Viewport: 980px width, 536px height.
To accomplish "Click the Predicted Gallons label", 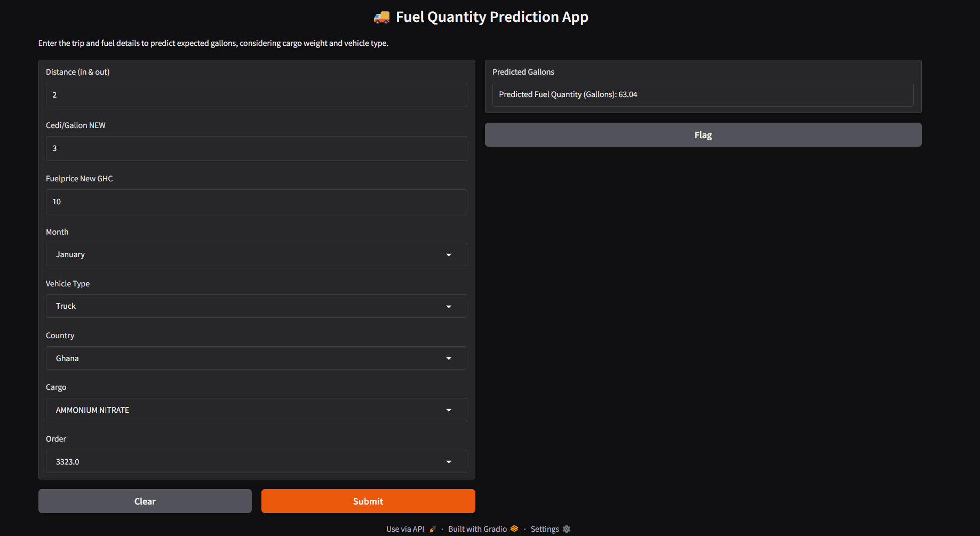I will tap(523, 72).
